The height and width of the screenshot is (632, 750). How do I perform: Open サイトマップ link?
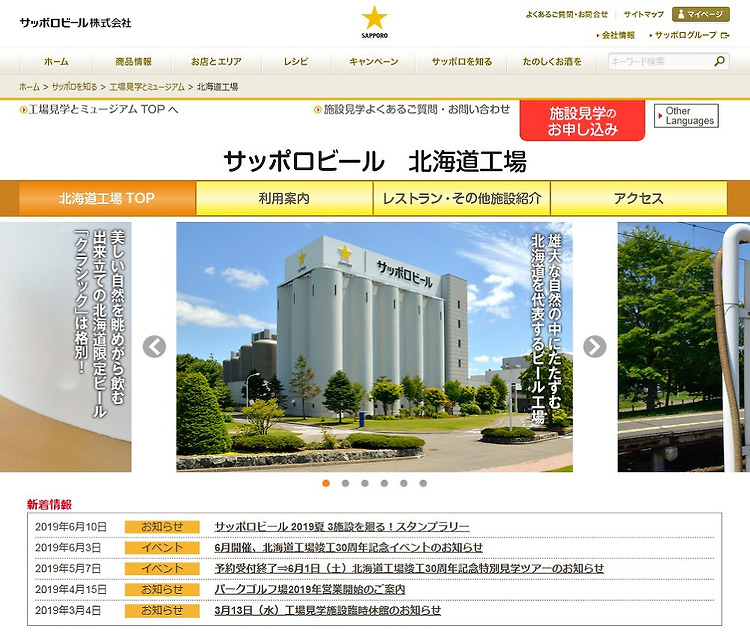coord(643,14)
